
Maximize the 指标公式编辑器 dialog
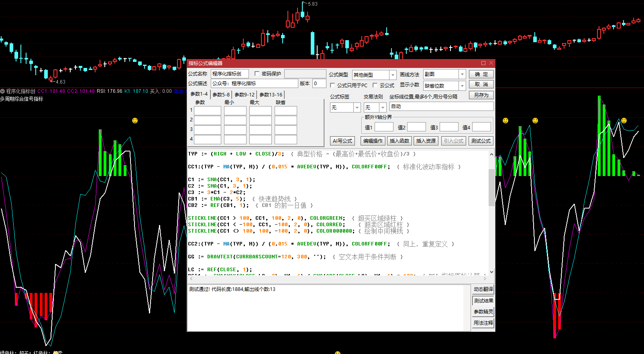tap(483, 63)
